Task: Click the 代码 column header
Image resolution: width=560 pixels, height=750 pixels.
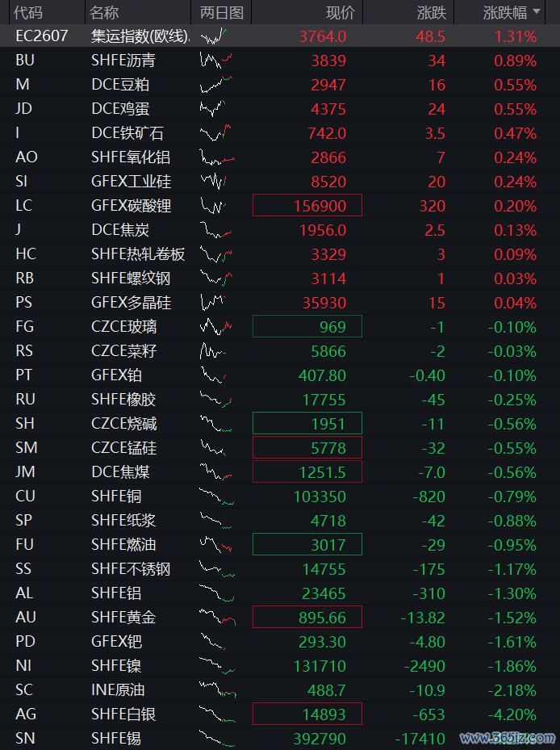Action: (27, 12)
